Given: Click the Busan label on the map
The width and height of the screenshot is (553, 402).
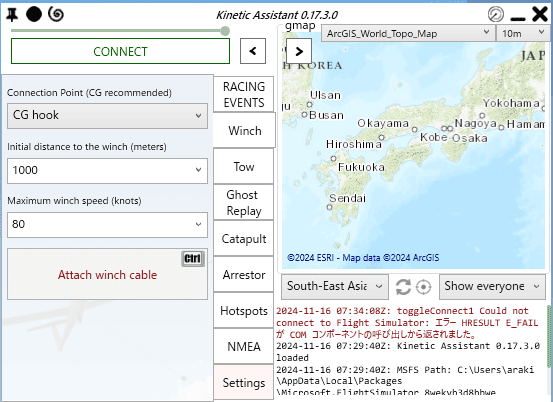Looking at the screenshot, I should (x=326, y=115).
